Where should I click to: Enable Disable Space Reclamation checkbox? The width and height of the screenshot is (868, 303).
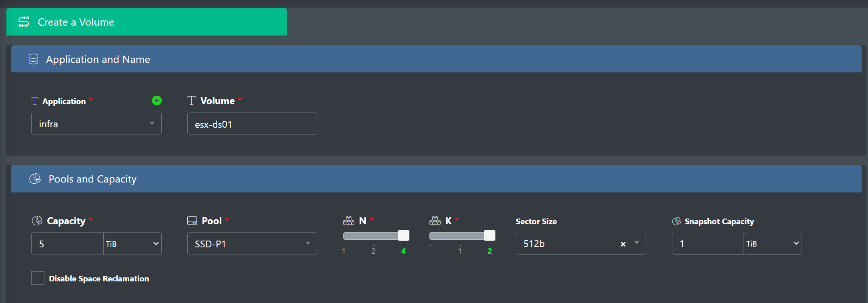coord(38,278)
